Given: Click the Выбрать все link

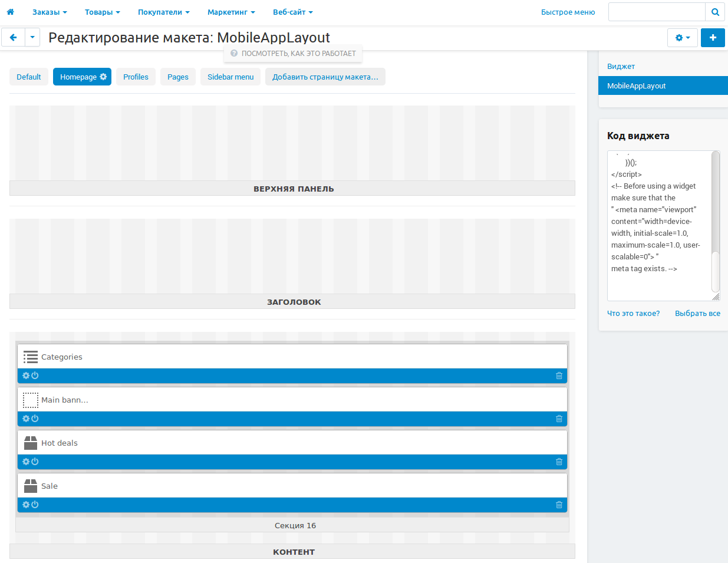Looking at the screenshot, I should point(697,314).
